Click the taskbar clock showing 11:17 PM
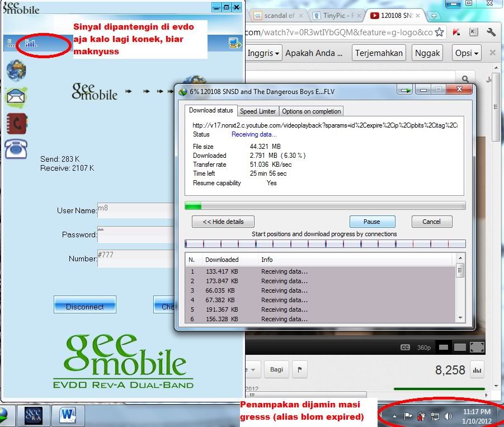The image size is (504, 427). (477, 416)
